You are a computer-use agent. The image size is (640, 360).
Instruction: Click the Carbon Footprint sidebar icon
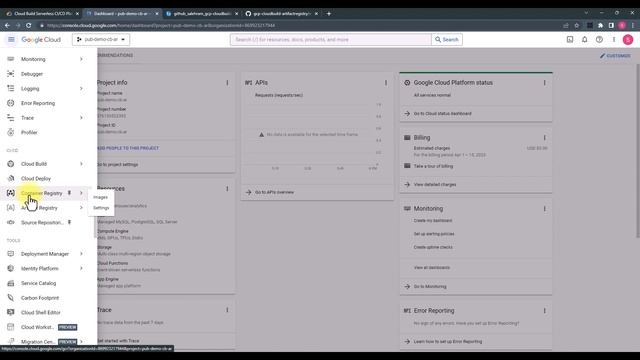[x=11, y=298]
